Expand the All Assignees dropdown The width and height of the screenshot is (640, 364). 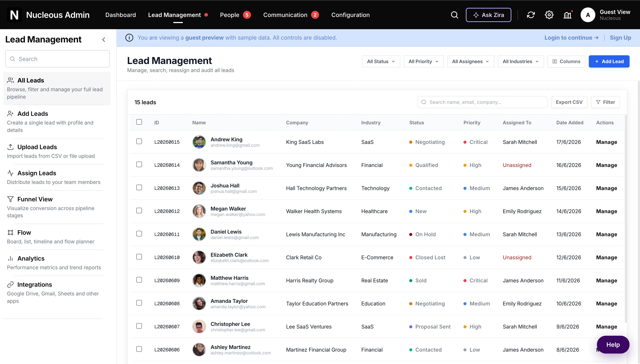click(471, 61)
